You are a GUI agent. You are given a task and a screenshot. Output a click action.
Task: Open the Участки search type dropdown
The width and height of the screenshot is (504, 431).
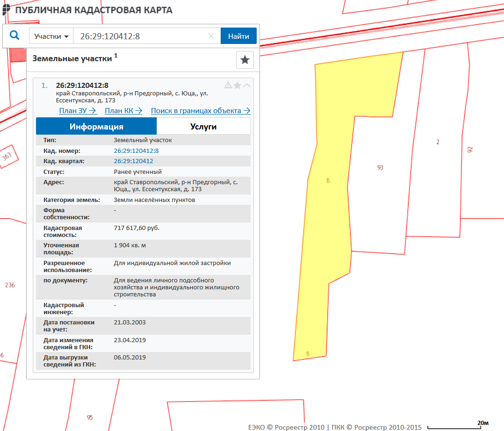click(51, 36)
